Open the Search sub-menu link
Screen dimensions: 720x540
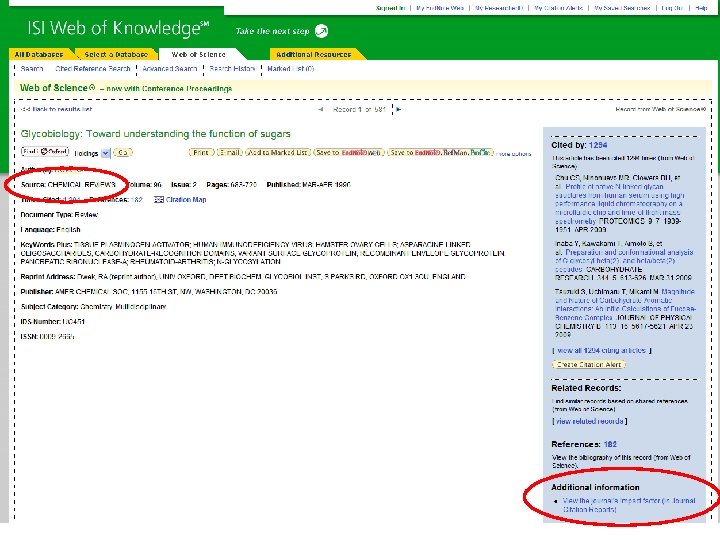pos(32,69)
